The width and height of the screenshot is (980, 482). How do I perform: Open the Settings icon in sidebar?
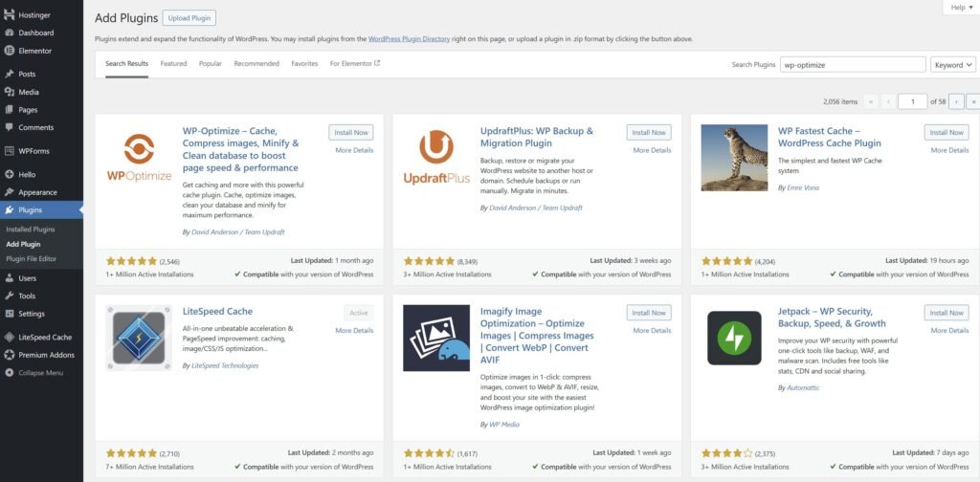coord(10,314)
